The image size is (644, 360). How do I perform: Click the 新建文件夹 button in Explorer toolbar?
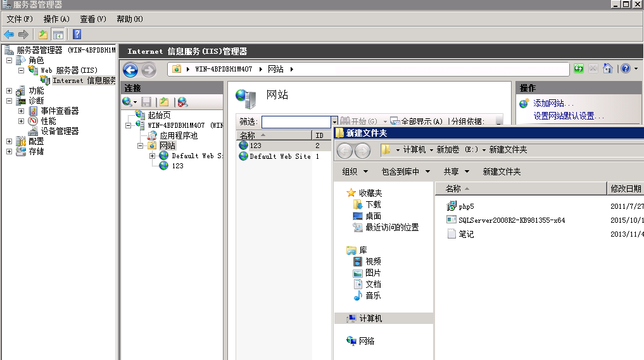click(x=502, y=171)
